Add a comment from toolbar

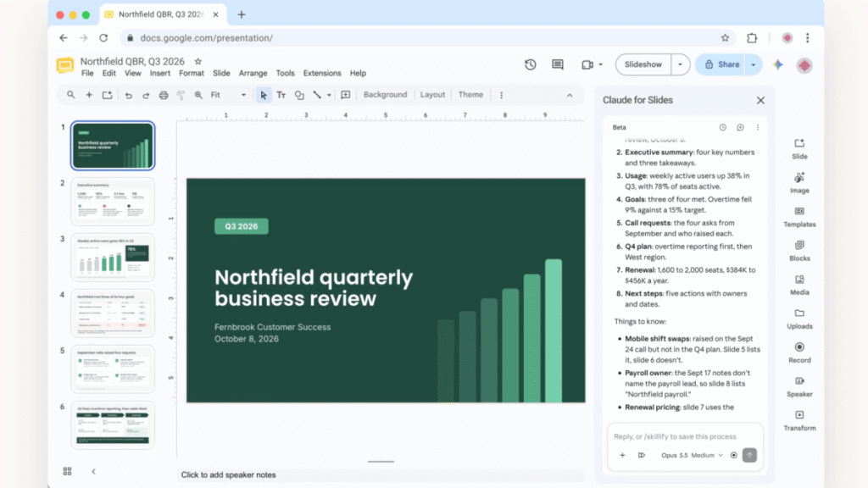[346, 95]
